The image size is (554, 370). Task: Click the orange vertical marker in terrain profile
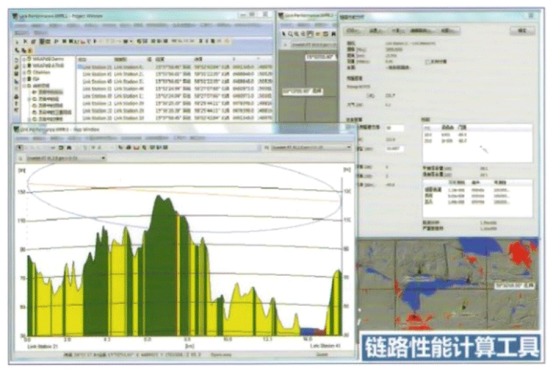pyautogui.click(x=178, y=275)
